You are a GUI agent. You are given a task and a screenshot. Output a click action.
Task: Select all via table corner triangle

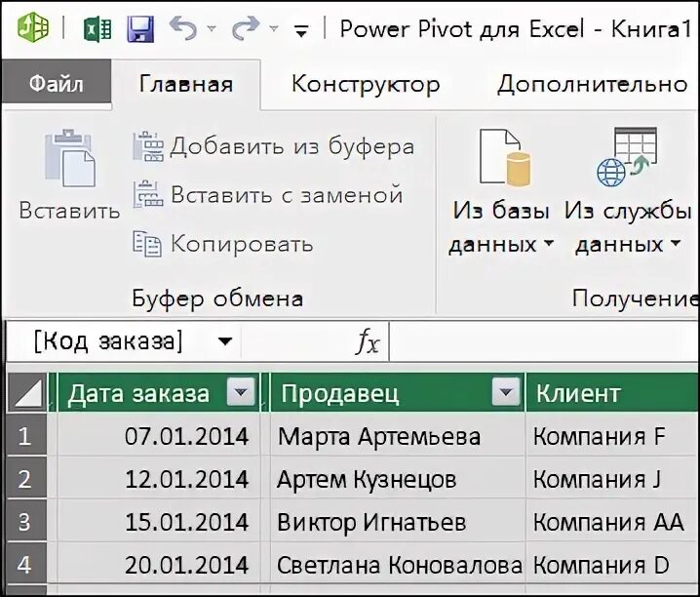(27, 392)
